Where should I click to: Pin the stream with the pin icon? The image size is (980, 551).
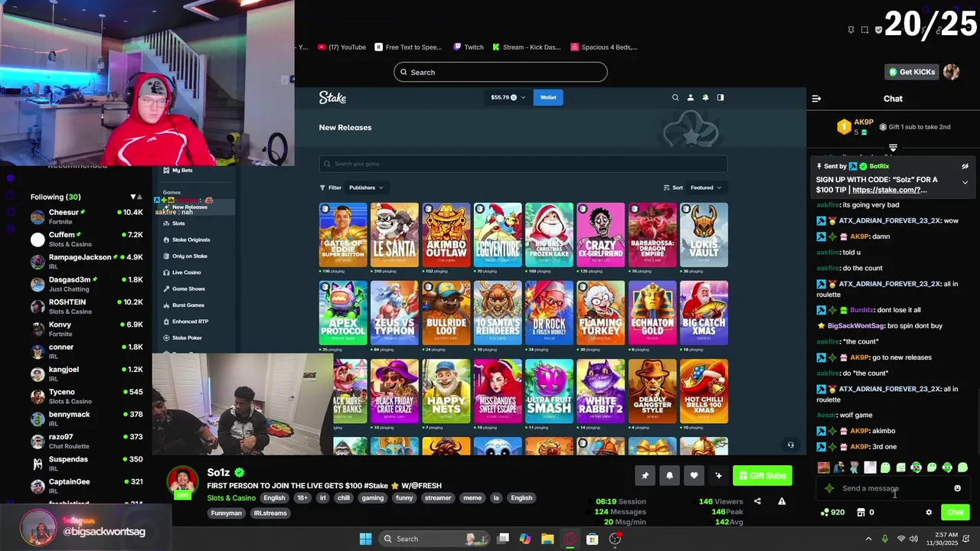pyautogui.click(x=645, y=476)
